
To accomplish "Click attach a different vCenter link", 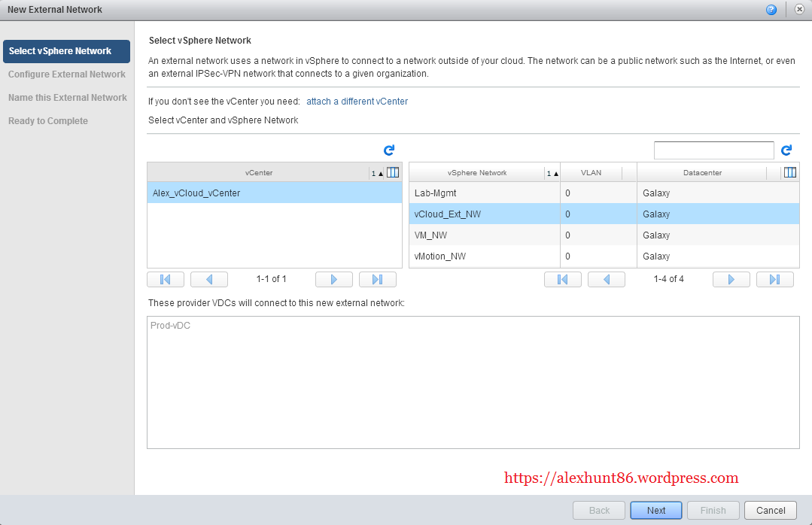I will tap(357, 101).
